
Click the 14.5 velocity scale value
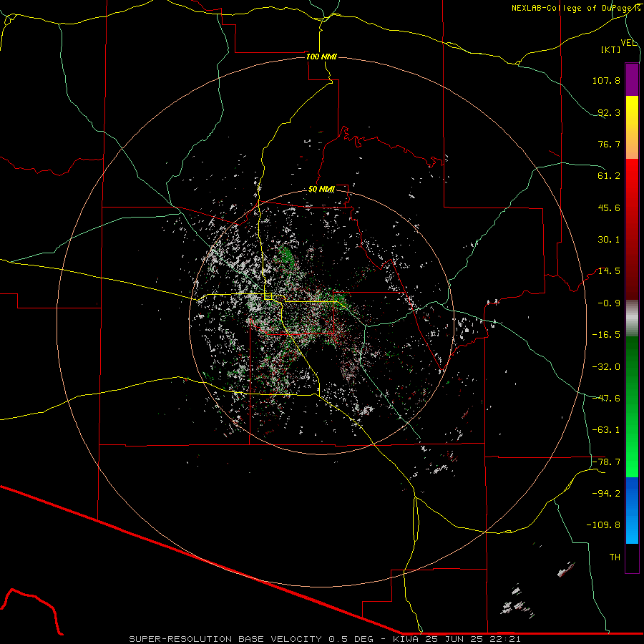pyautogui.click(x=609, y=271)
